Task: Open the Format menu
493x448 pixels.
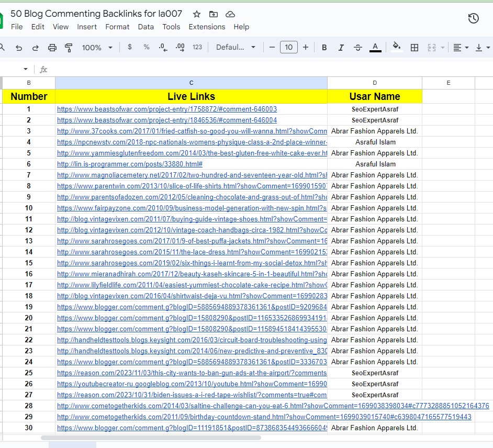Action: tap(117, 27)
